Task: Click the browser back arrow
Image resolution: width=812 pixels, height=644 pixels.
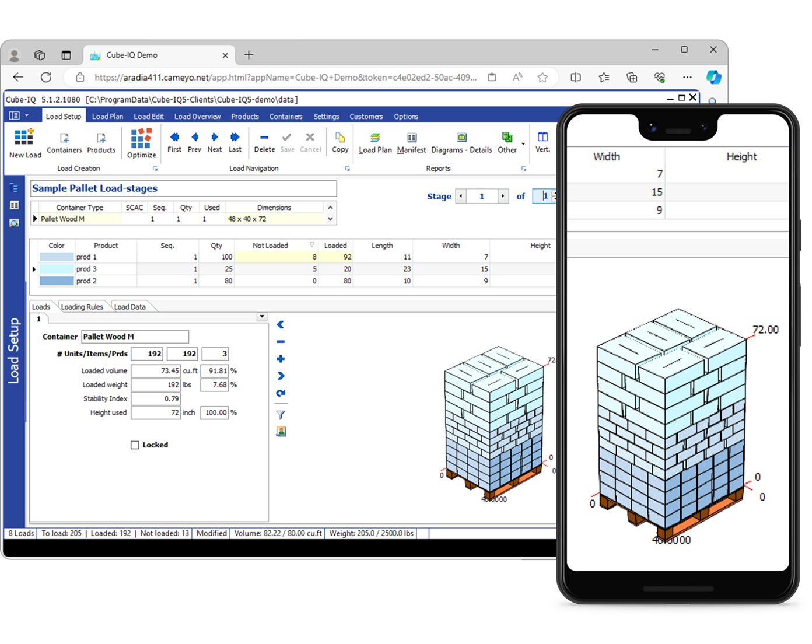Action: pos(18,77)
